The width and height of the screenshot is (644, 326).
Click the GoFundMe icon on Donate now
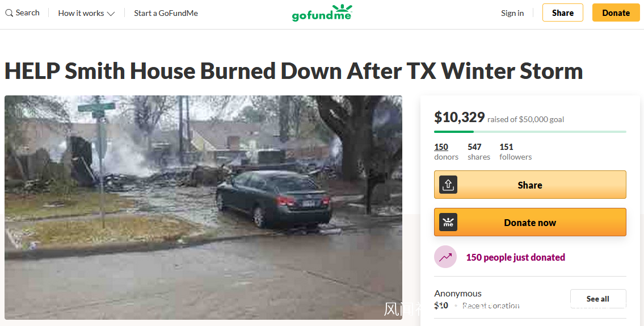point(448,223)
